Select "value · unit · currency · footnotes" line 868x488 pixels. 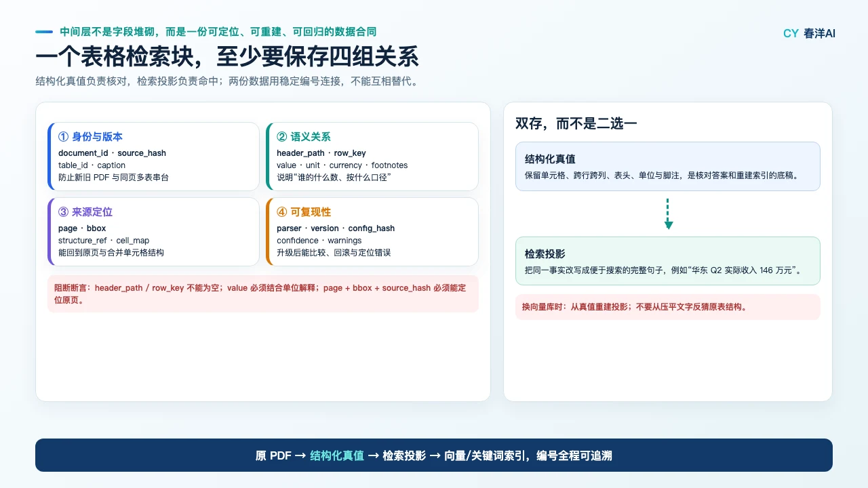pos(342,165)
